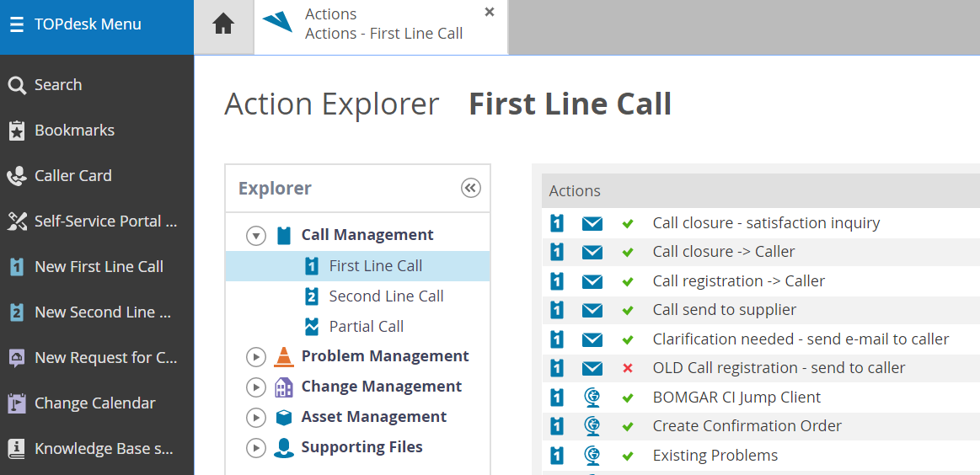Click the Supporting Files person icon
980x475 pixels.
[284, 447]
